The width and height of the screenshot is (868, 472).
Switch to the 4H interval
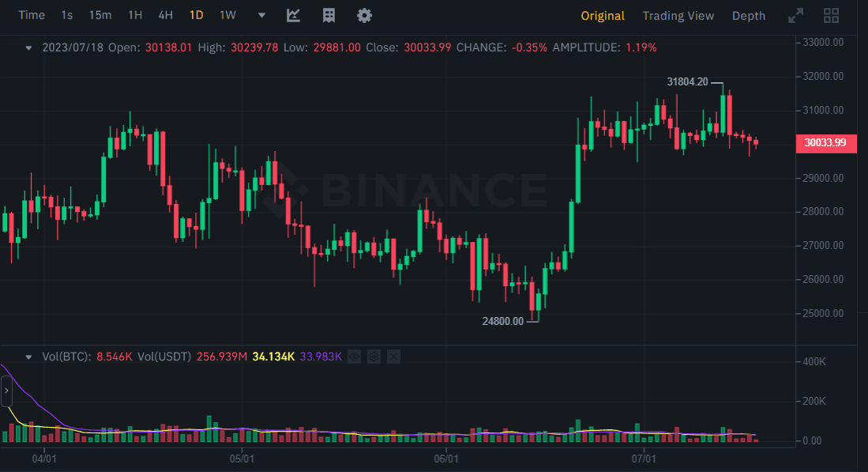[165, 16]
